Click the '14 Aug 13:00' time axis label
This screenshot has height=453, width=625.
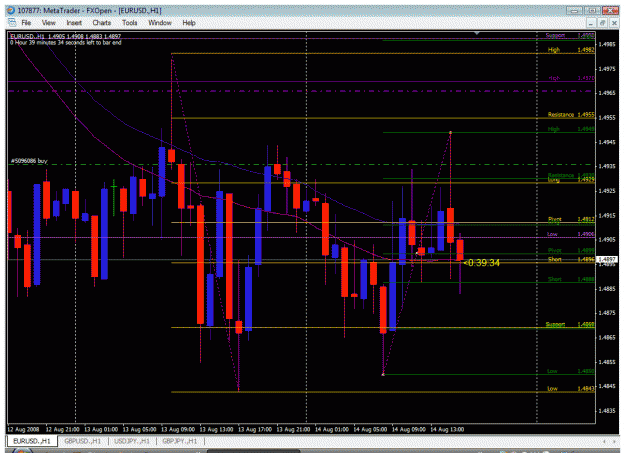coord(447,429)
